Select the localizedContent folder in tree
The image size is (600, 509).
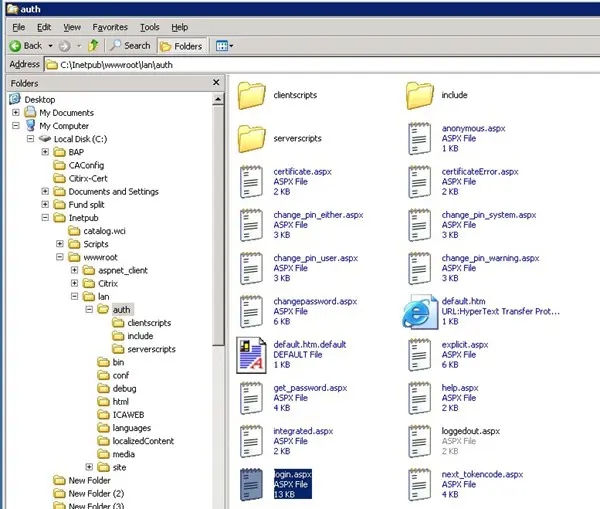pos(142,440)
